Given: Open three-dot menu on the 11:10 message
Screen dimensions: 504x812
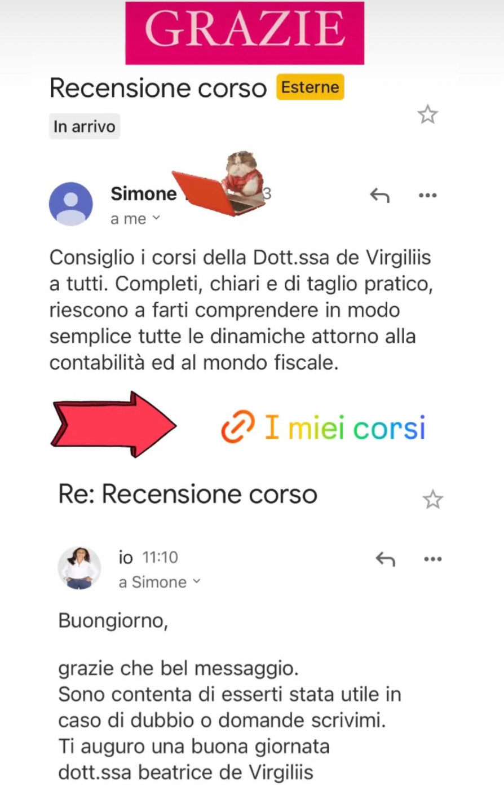Looking at the screenshot, I should coord(433,559).
